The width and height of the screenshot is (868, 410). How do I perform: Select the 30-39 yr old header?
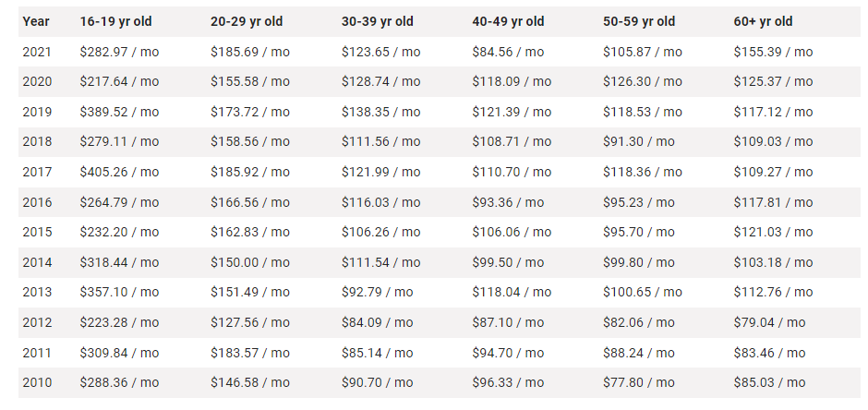377,21
